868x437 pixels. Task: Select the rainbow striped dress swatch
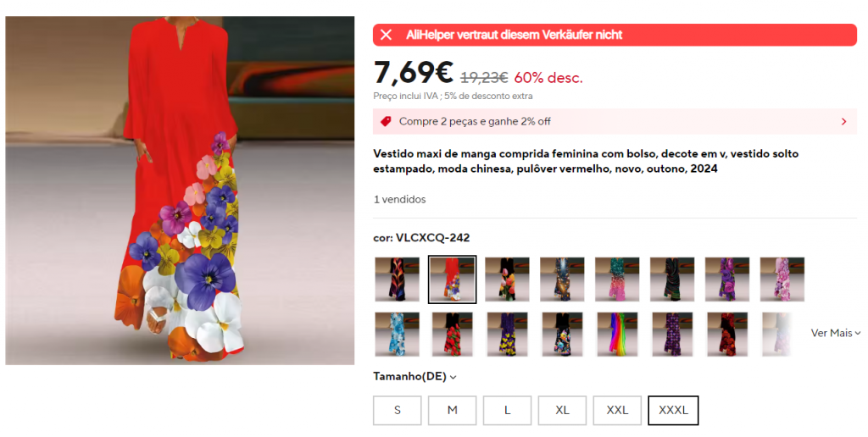click(x=617, y=335)
